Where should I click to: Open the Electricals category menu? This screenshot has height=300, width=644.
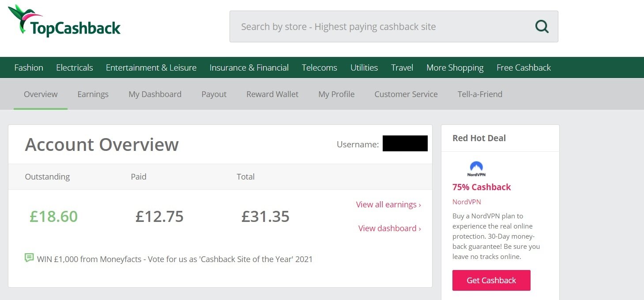[x=75, y=67]
